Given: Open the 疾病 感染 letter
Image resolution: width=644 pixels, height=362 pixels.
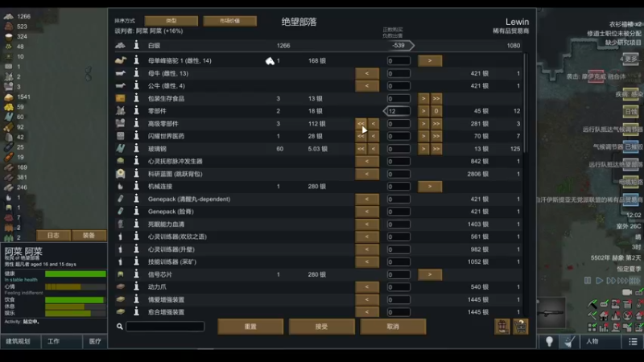Looking at the screenshot, I should [x=630, y=94].
